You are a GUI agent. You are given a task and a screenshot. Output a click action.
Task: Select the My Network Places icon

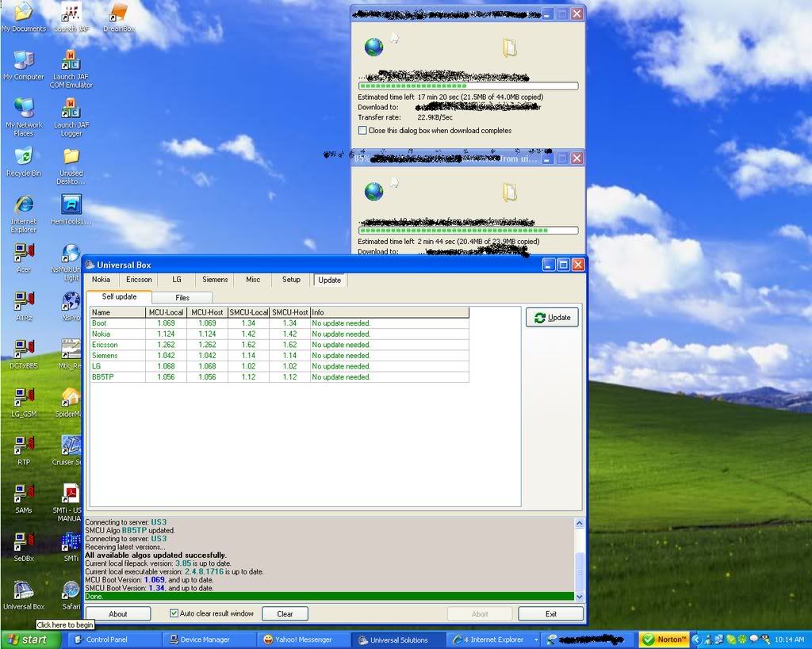click(x=24, y=117)
